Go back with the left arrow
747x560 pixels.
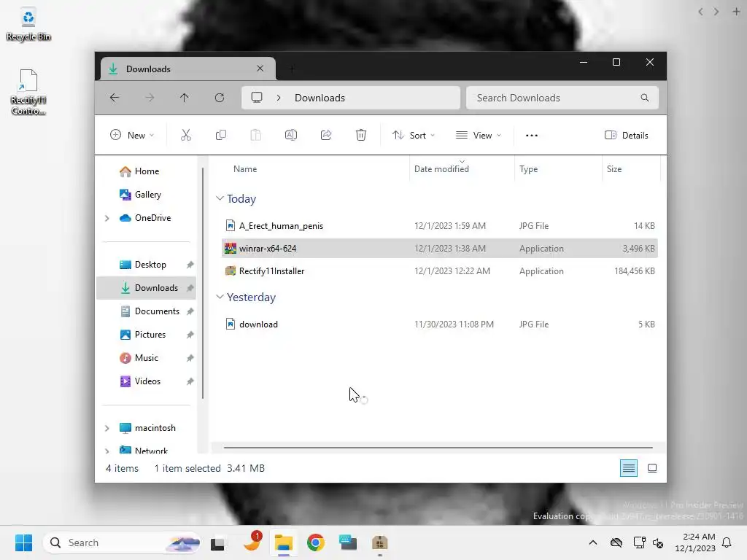point(115,98)
